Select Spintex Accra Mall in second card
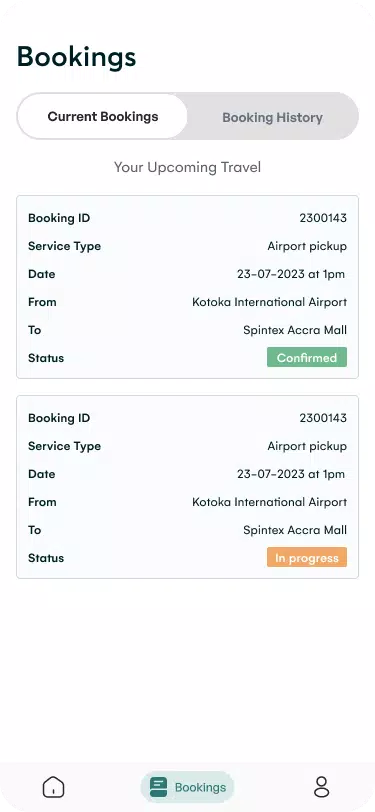The image size is (375, 812). [295, 530]
